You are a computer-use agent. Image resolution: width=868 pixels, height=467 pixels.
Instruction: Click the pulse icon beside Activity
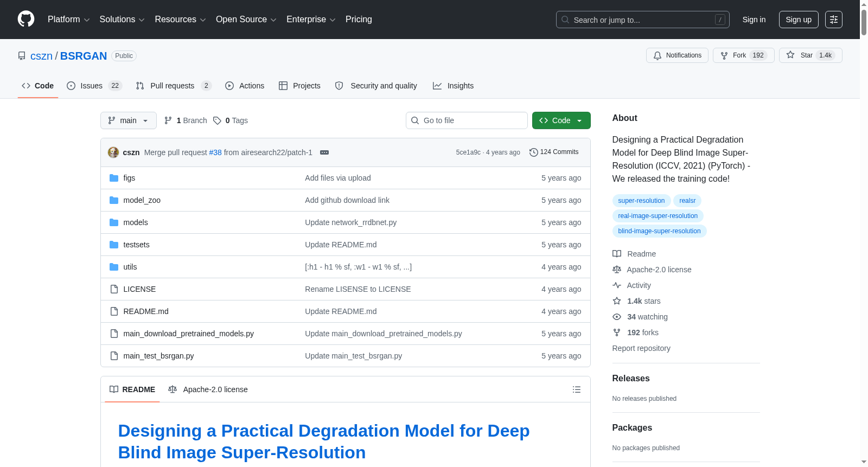point(617,285)
